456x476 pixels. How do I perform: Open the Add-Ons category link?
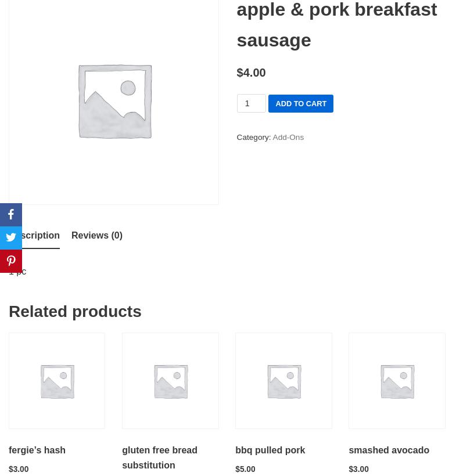[288, 138]
